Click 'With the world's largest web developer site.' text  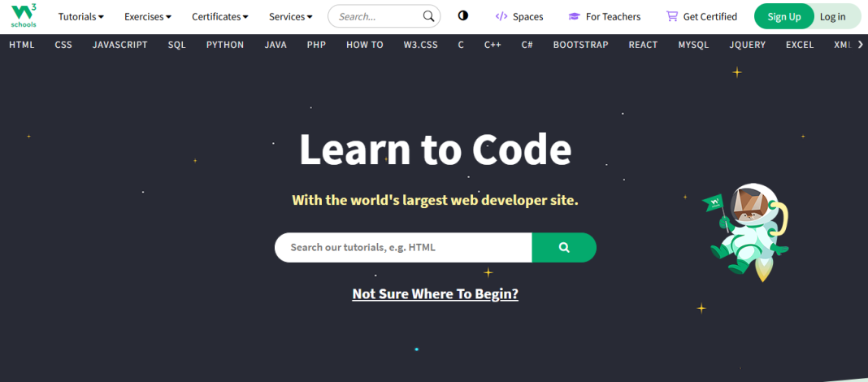click(x=435, y=200)
